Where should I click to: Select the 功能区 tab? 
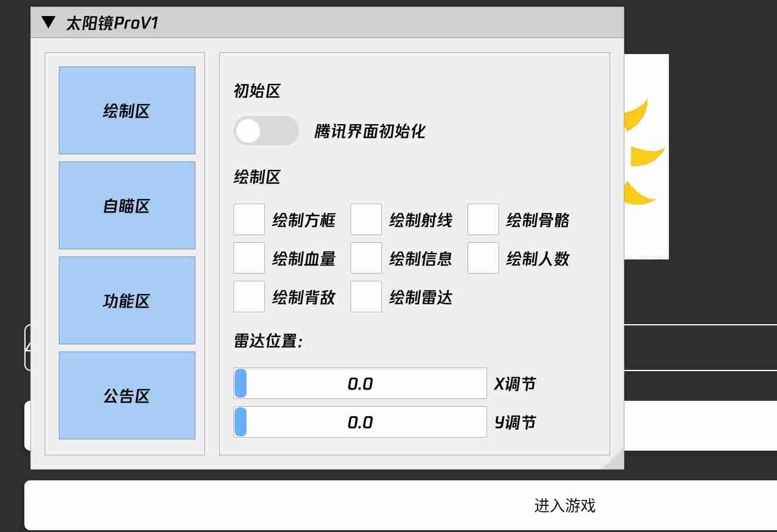127,300
